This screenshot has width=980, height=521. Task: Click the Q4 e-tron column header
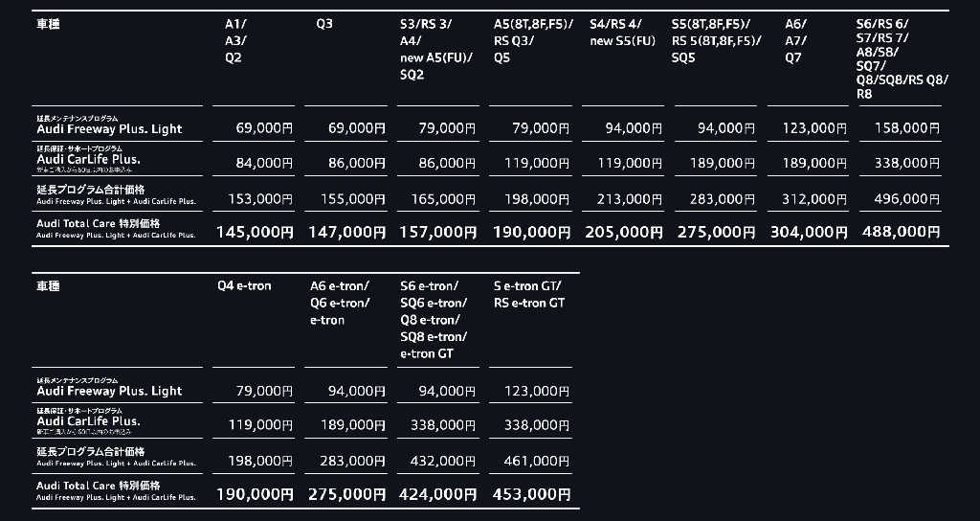(244, 286)
